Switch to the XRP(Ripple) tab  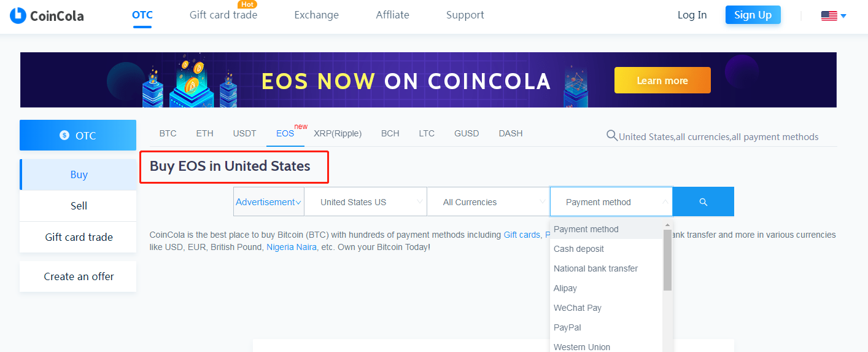click(x=338, y=133)
